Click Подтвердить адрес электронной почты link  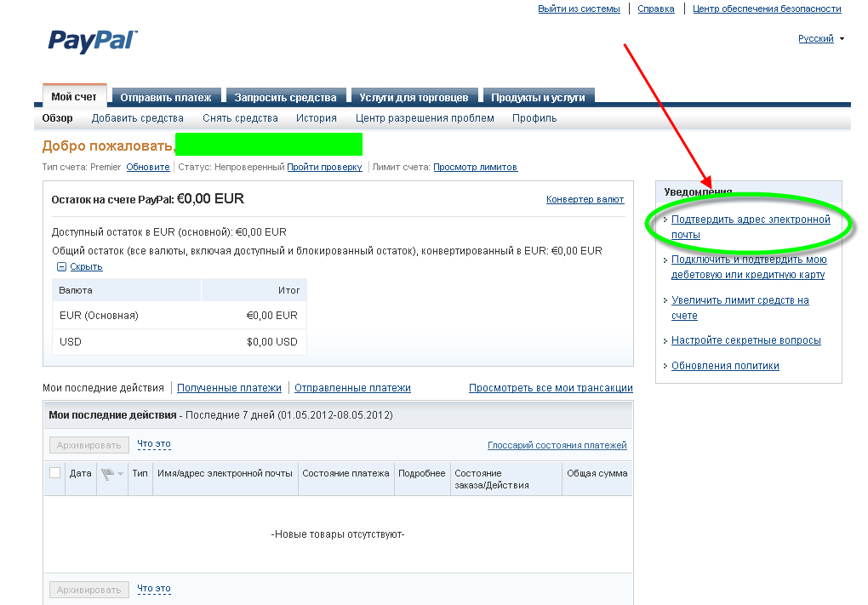tap(751, 227)
